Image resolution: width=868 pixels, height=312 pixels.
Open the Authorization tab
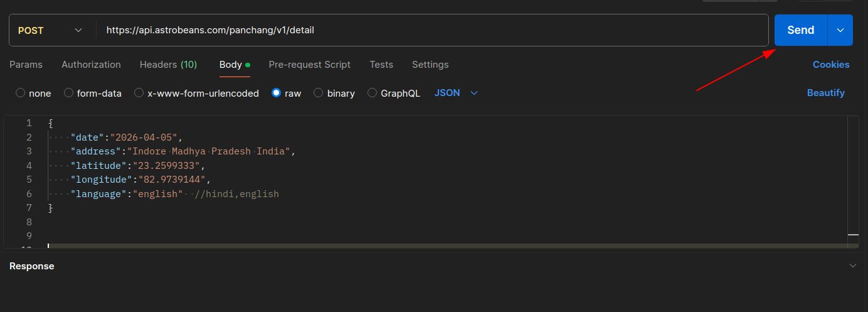91,65
